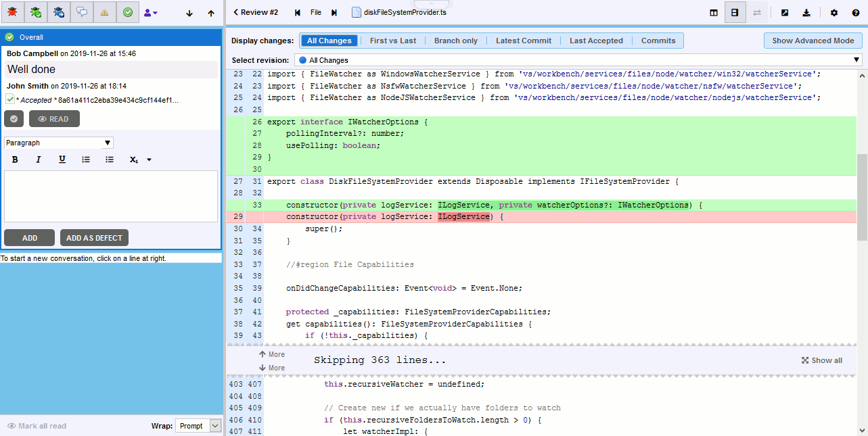Click the red bug open defects filter

tap(13, 12)
